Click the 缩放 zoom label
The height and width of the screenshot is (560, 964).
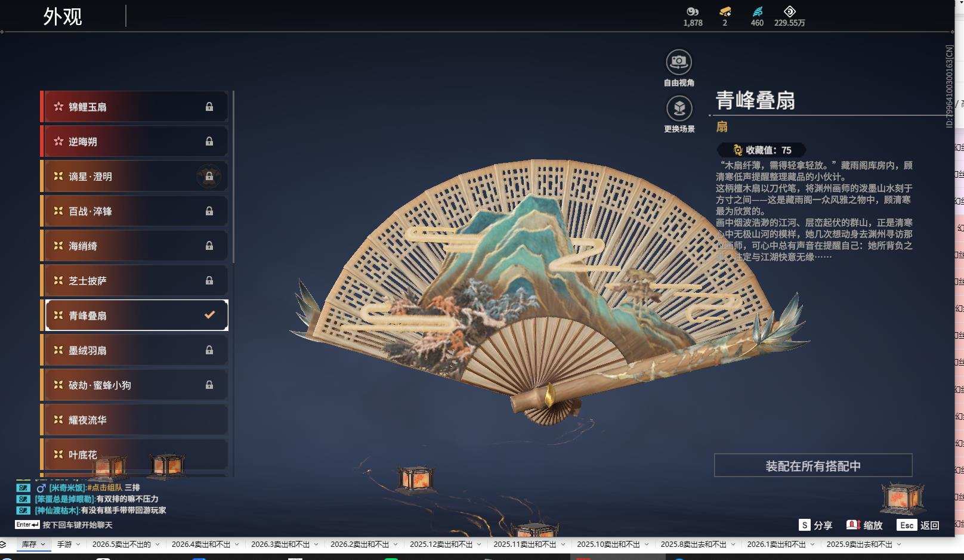(x=873, y=525)
